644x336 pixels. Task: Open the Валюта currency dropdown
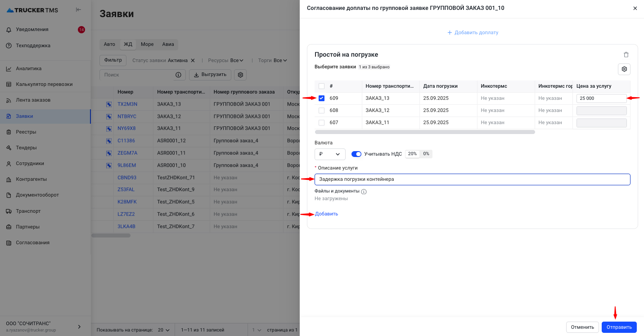tap(330, 154)
